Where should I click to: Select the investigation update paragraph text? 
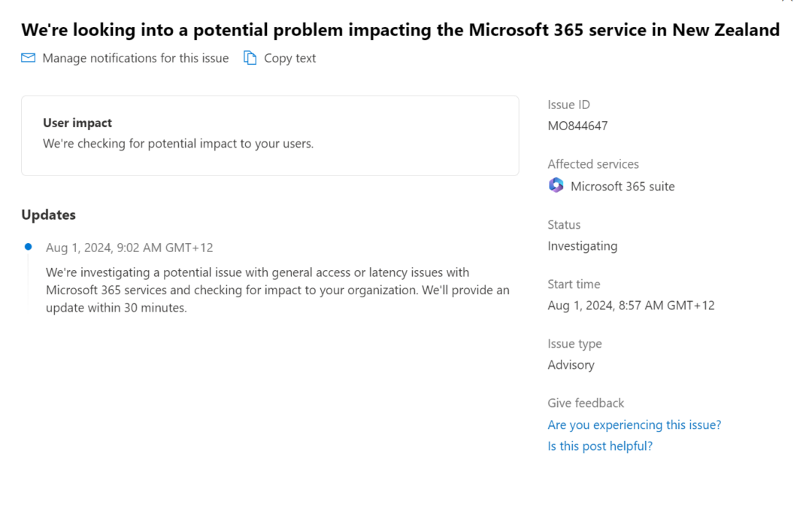click(x=277, y=290)
